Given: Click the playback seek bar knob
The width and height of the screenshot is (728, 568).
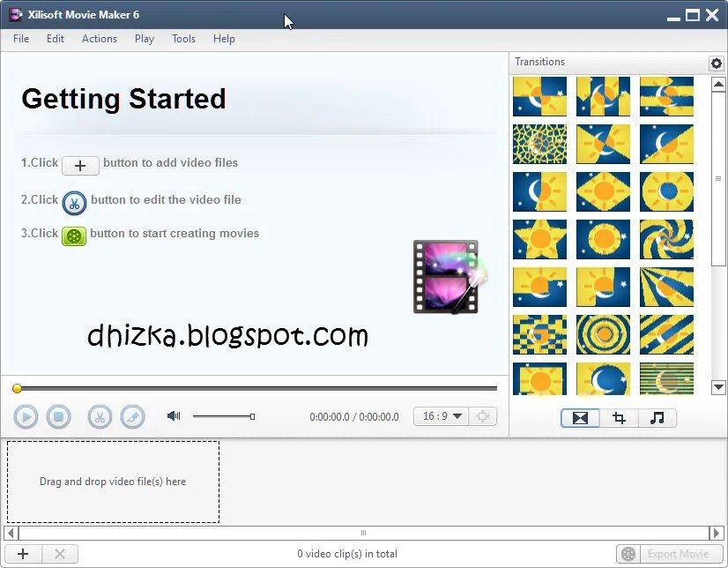Looking at the screenshot, I should pyautogui.click(x=17, y=388).
